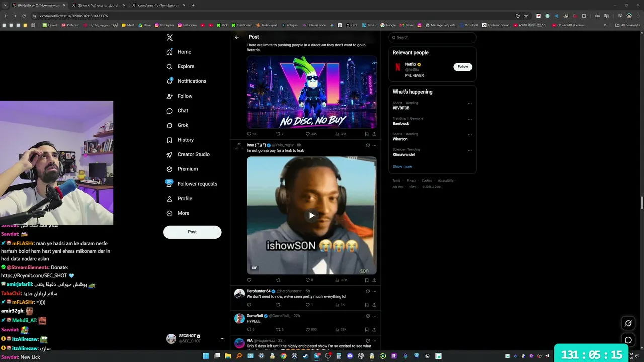Open Discord from the taskbar

click(x=350, y=356)
